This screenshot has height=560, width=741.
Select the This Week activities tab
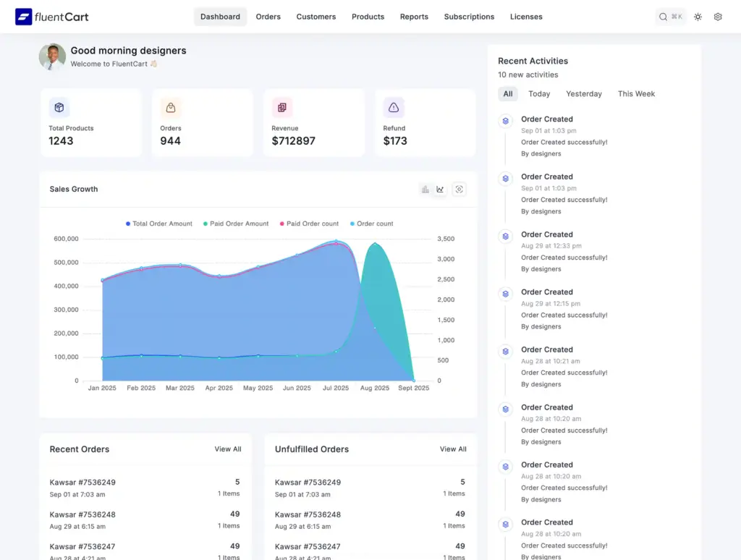click(636, 94)
